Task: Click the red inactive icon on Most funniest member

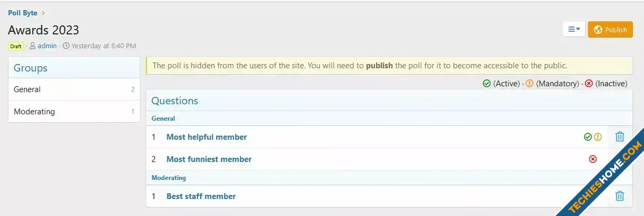Action: tap(593, 159)
